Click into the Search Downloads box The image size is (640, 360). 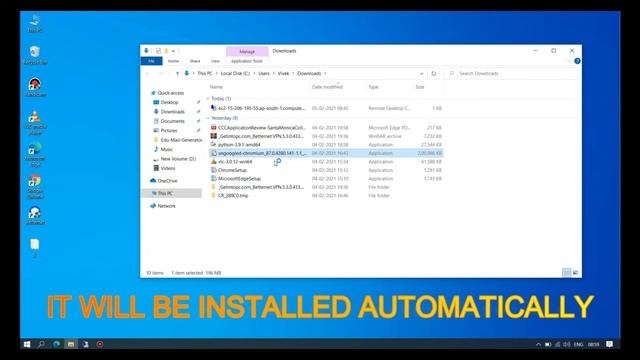(x=511, y=73)
